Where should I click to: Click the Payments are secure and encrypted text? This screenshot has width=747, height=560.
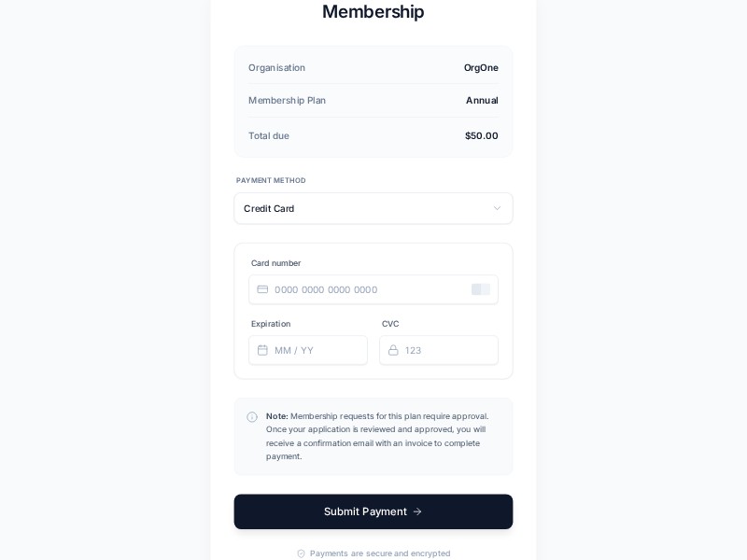(x=380, y=553)
